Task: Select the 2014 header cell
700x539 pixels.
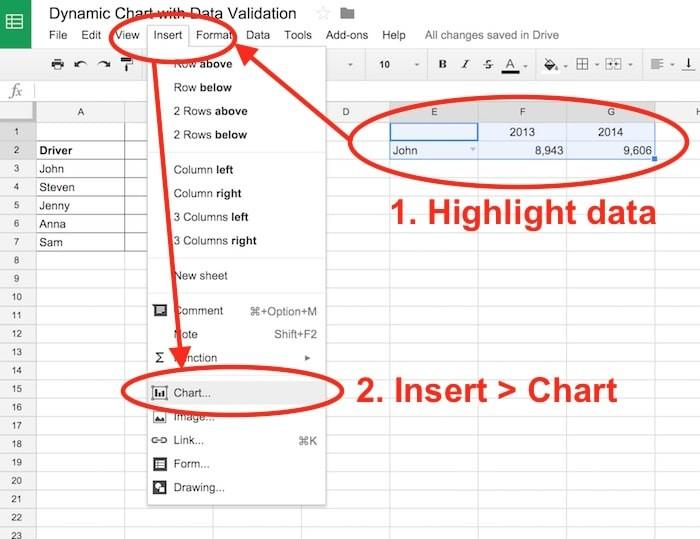Action: (x=610, y=132)
